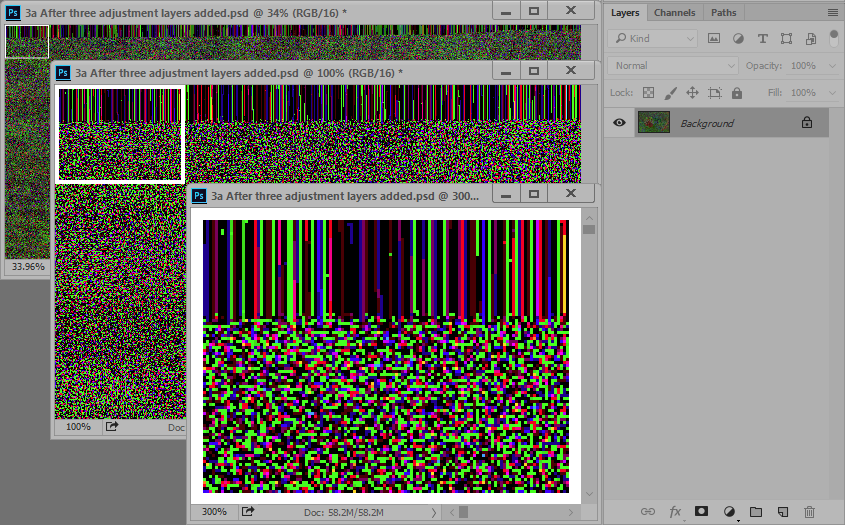This screenshot has width=845, height=525.
Task: Filter layers by smart object icon
Action: coord(811,38)
